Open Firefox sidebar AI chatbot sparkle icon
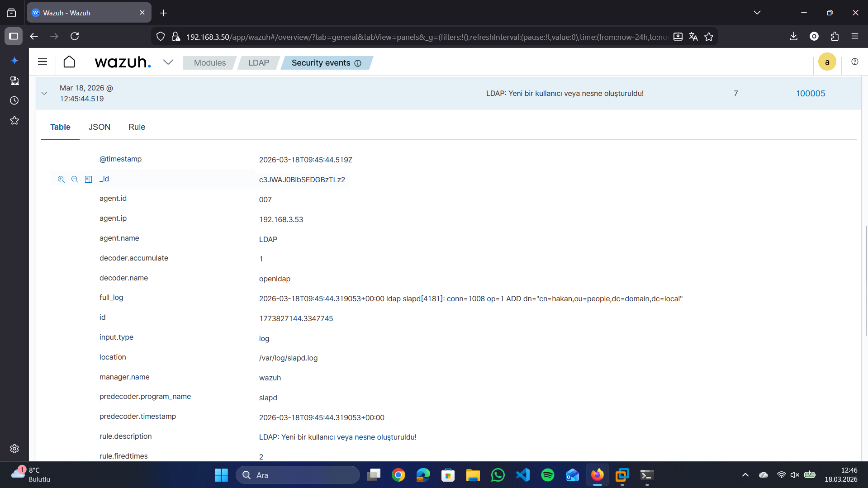 tap(14, 61)
